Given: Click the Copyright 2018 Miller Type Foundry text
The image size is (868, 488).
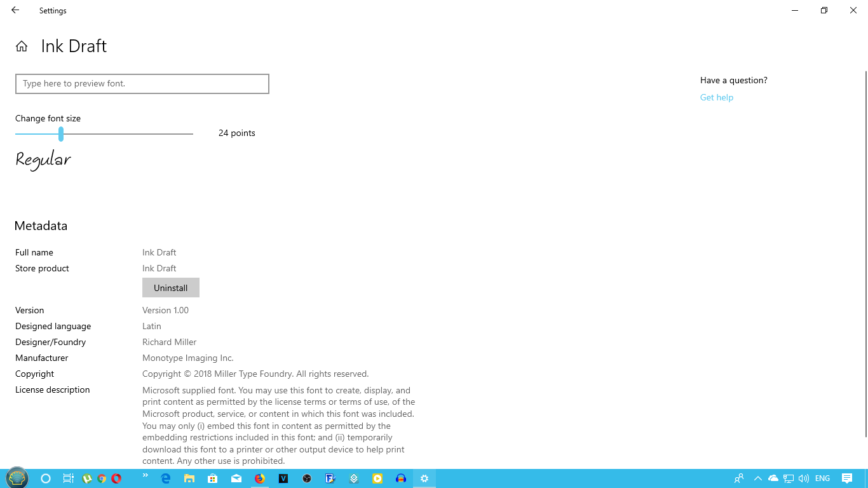Looking at the screenshot, I should [255, 374].
